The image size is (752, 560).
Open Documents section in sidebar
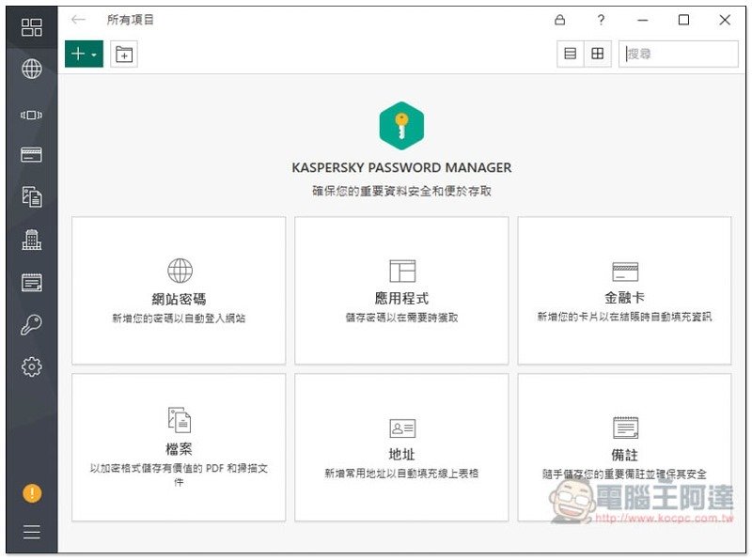pos(31,196)
